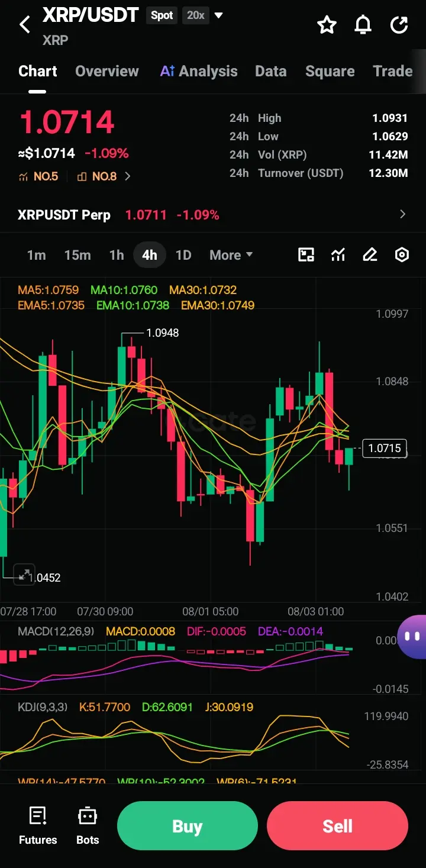Image resolution: width=426 pixels, height=868 pixels.
Task: Switch to the Chart tab
Action: point(38,71)
